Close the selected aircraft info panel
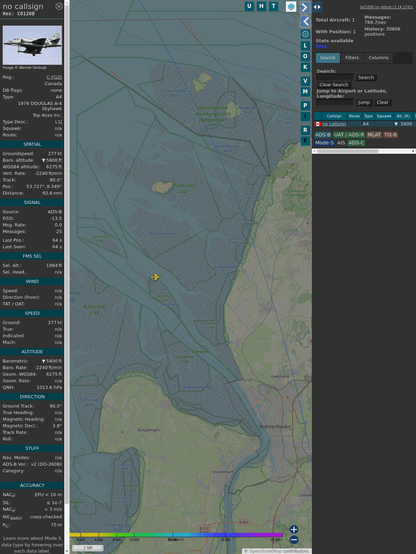This screenshot has height=554, width=416. 59,6
